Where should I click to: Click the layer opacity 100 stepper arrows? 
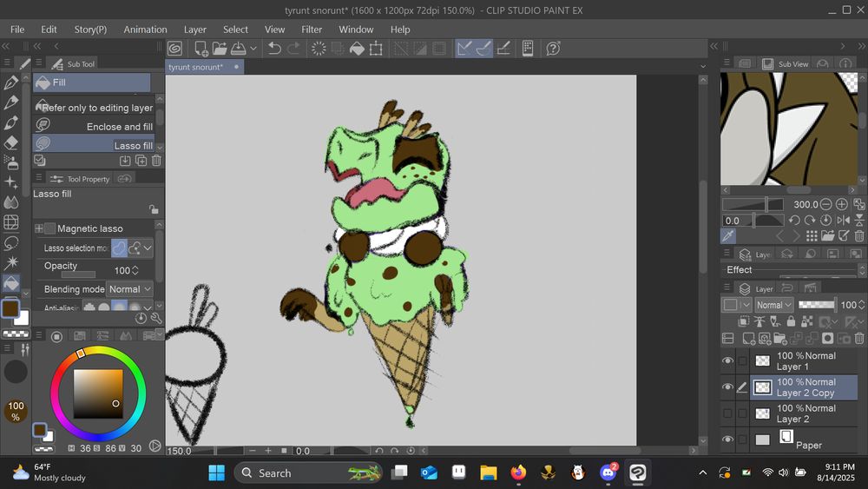coord(861,305)
